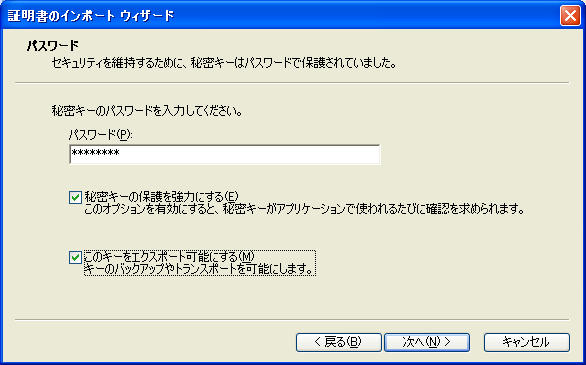586x365 pixels.
Task: Click the キーのバックアップやトランスポート description text
Action: (x=198, y=269)
